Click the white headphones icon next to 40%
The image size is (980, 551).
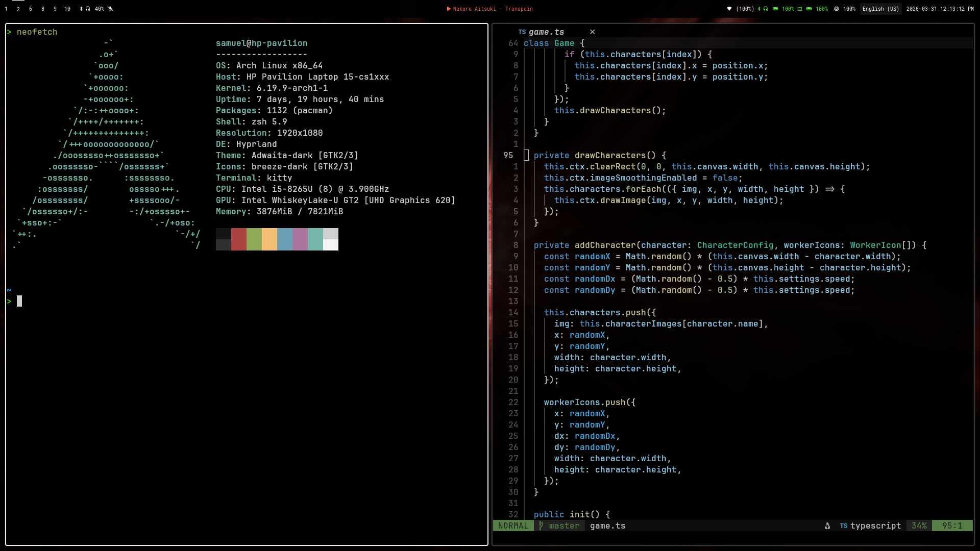[88, 9]
